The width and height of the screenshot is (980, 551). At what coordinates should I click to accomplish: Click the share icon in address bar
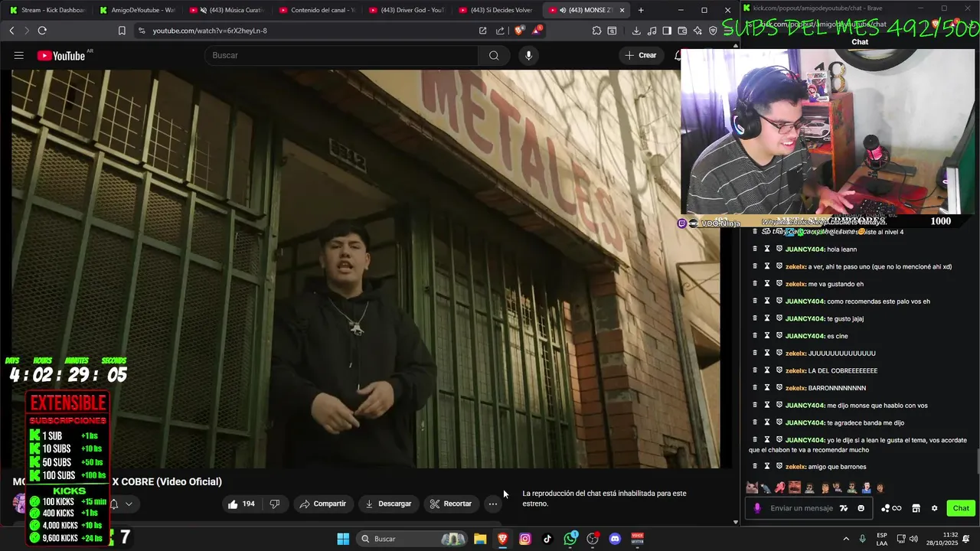click(x=501, y=31)
